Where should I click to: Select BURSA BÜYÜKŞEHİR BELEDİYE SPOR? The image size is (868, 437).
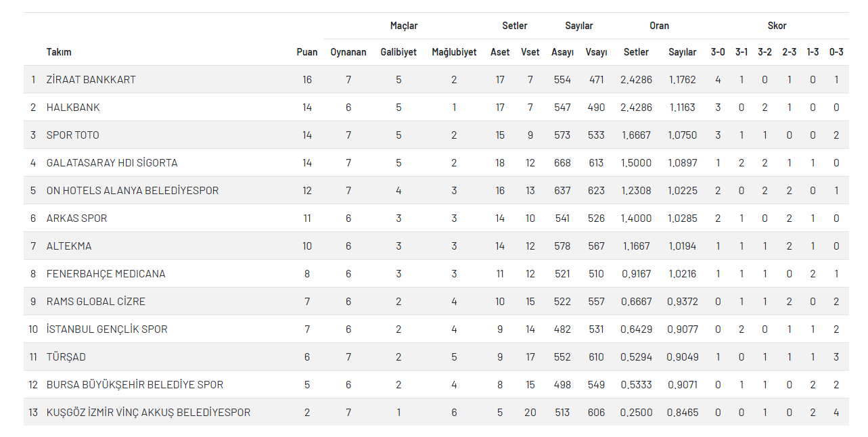[x=135, y=385]
